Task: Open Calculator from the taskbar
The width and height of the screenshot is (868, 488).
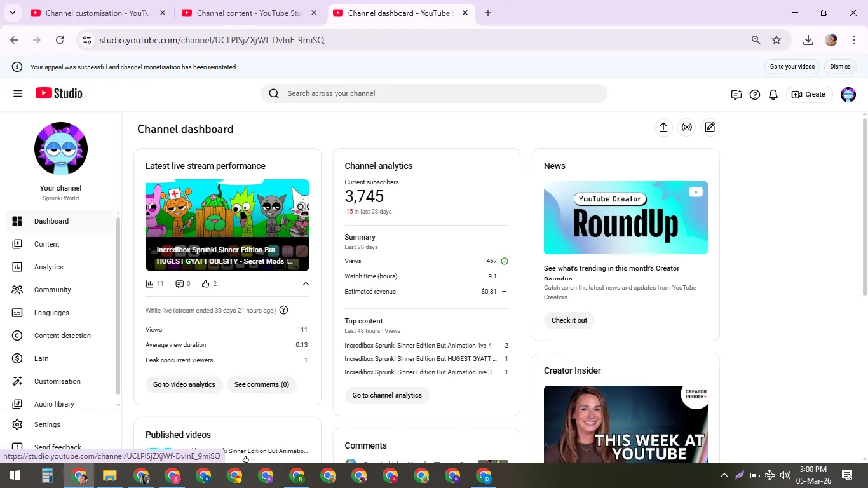Action: [x=47, y=475]
